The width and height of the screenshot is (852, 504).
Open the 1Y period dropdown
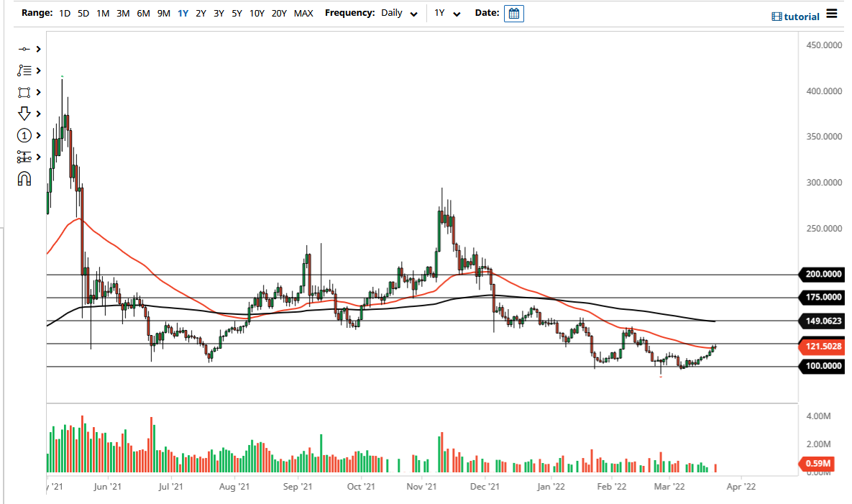(x=446, y=13)
